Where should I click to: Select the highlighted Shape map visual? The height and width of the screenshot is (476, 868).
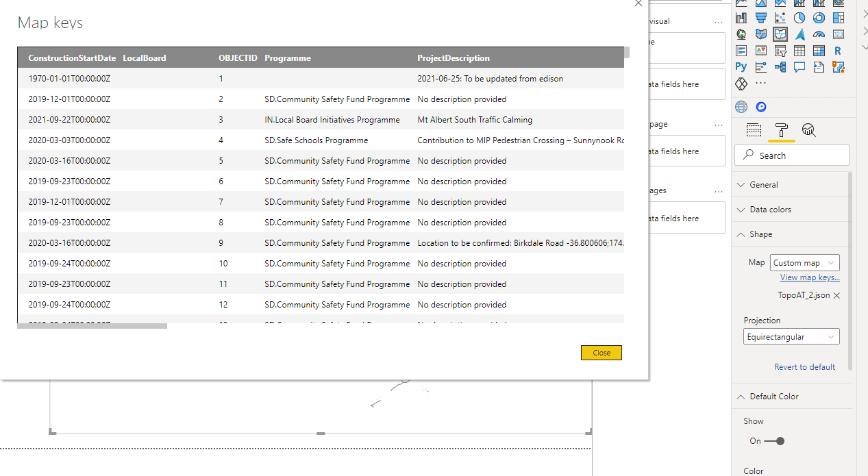pyautogui.click(x=780, y=34)
